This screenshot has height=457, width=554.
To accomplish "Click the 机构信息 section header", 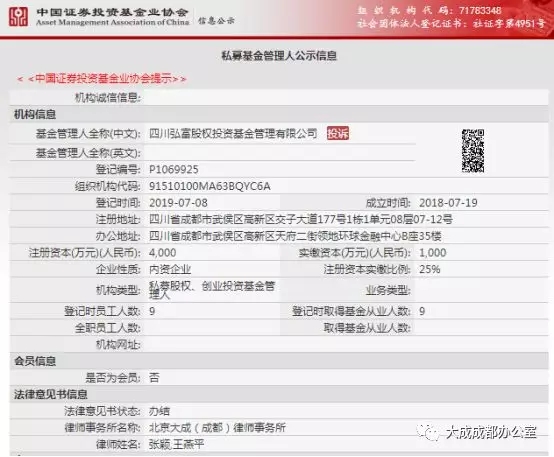I will click(35, 114).
